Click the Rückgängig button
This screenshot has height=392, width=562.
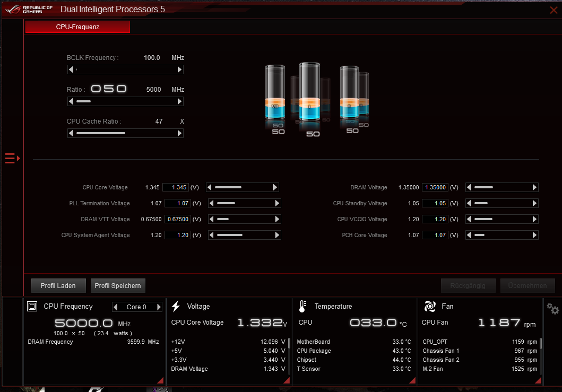(468, 285)
